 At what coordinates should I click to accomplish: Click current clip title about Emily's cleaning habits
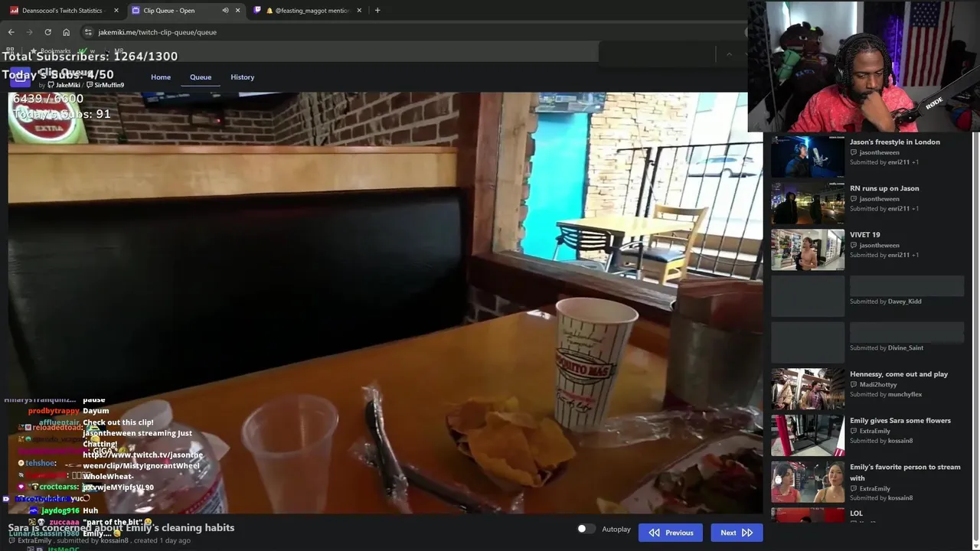[122, 528]
